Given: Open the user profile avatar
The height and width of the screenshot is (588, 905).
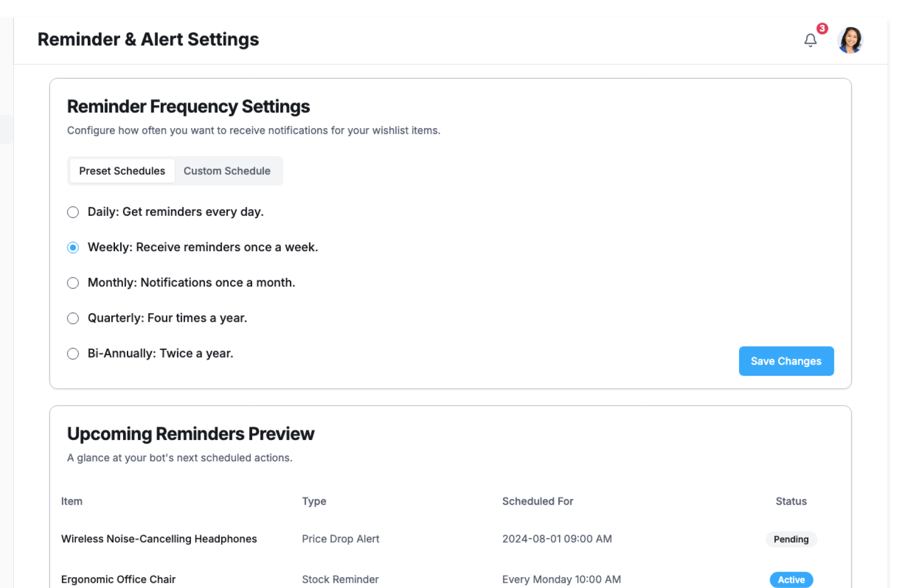Looking at the screenshot, I should [850, 41].
